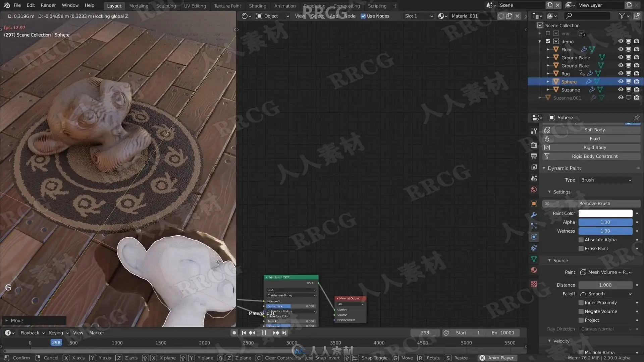Jump to the timeline end frame
Viewport: 644px width, 362px height.
pos(284,333)
